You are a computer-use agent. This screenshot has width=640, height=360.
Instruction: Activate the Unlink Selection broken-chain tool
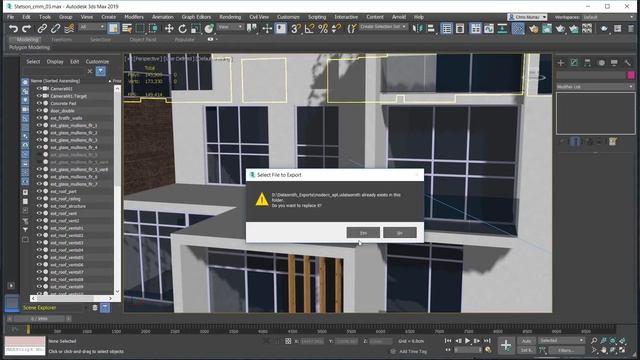click(x=56, y=29)
